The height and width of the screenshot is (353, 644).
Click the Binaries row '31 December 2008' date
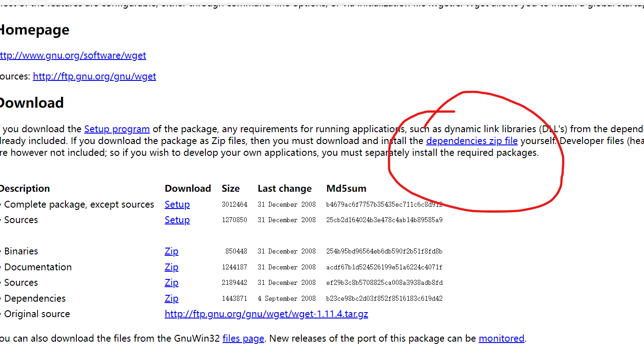287,251
